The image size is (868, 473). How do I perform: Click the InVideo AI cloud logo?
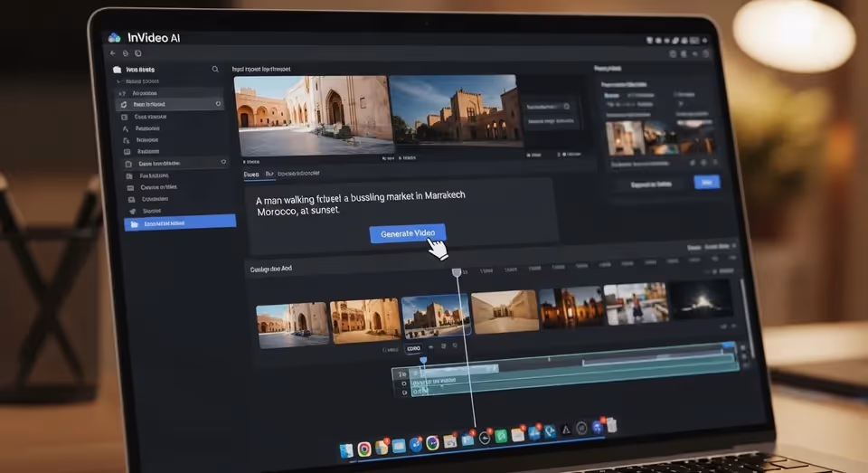(x=115, y=38)
